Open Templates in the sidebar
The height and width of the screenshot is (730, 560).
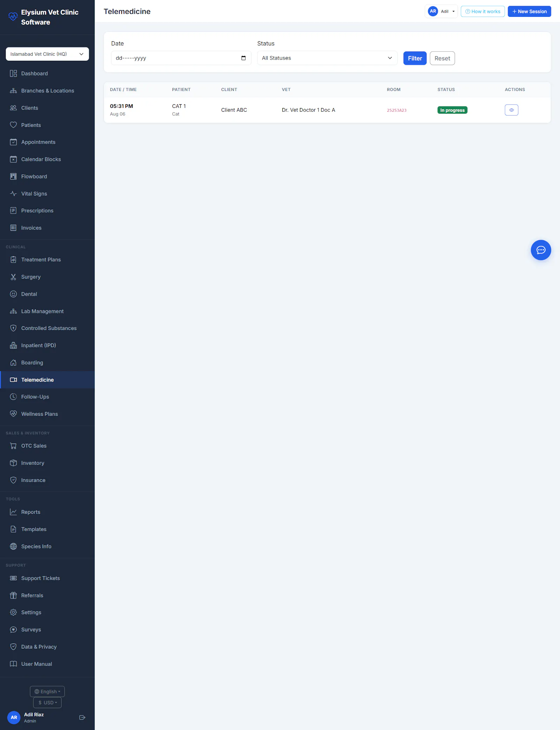[47, 529]
